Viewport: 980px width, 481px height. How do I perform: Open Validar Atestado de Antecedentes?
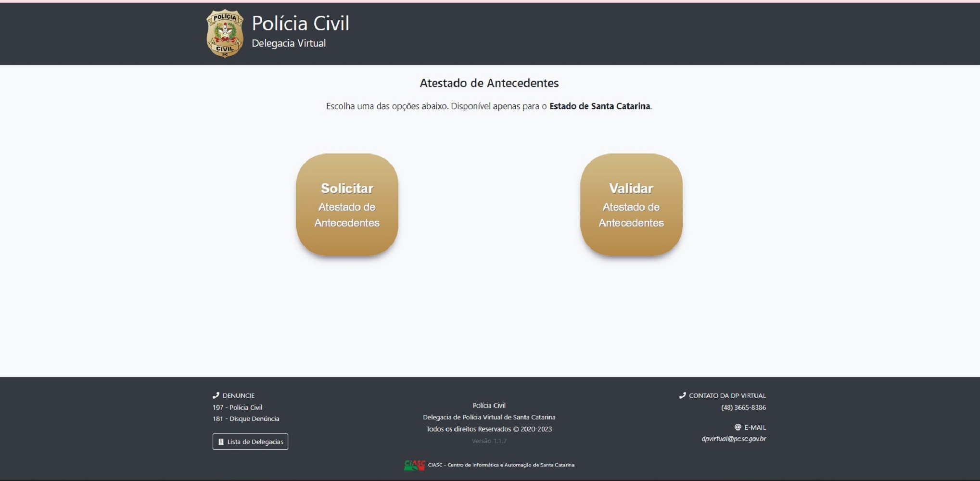pos(631,205)
